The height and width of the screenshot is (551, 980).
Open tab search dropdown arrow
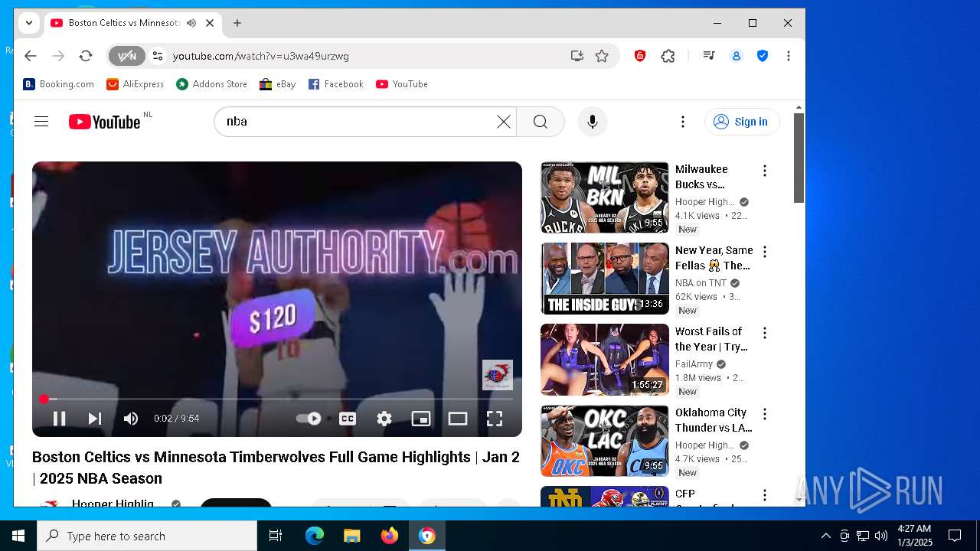29,23
